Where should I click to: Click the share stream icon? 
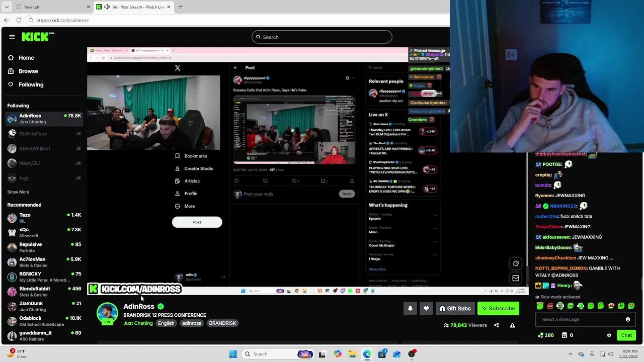pos(496,325)
